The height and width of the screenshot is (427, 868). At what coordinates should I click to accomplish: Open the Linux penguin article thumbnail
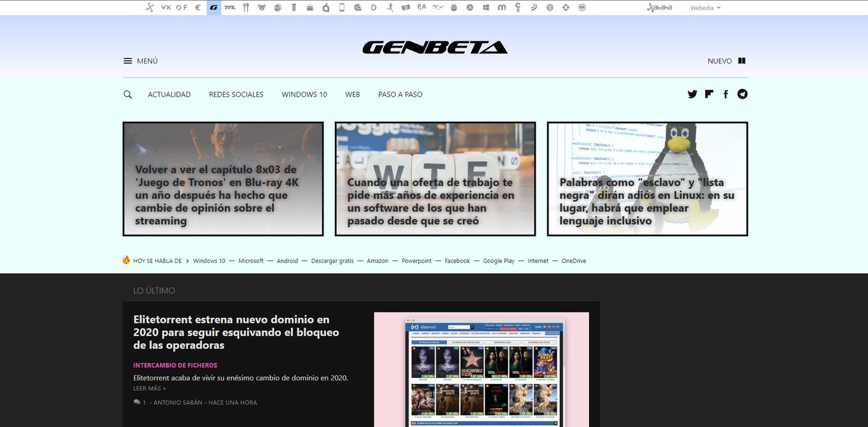point(648,179)
